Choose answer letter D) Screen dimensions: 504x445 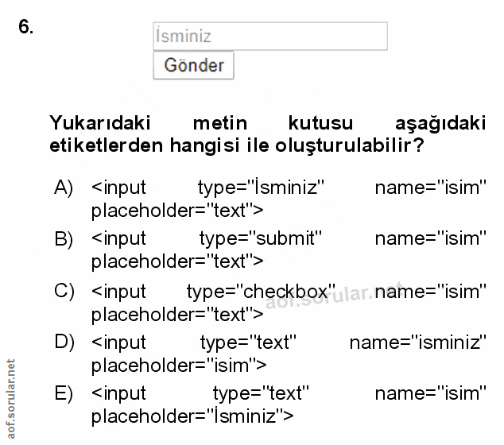point(64,342)
